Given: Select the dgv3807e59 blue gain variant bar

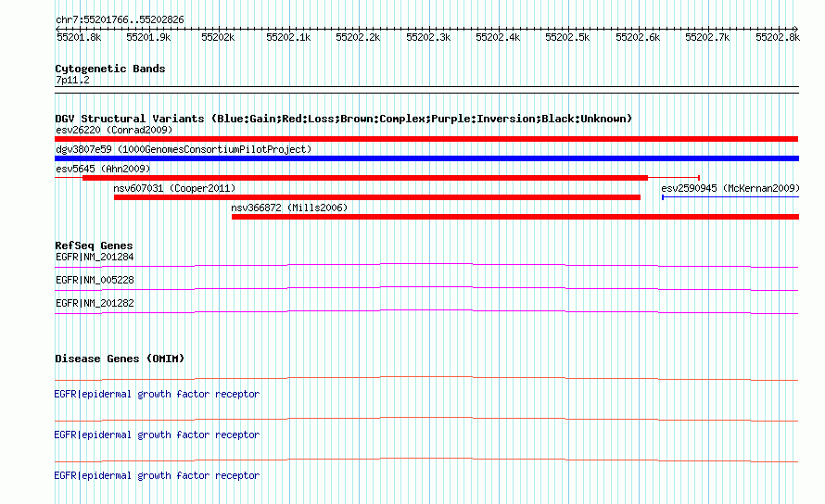Looking at the screenshot, I should [x=426, y=158].
